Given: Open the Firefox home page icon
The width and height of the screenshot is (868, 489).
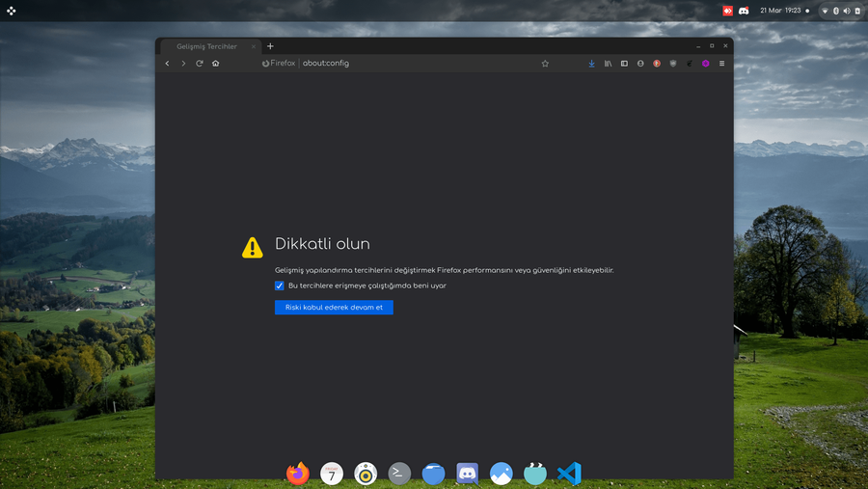Looking at the screenshot, I should coord(215,63).
